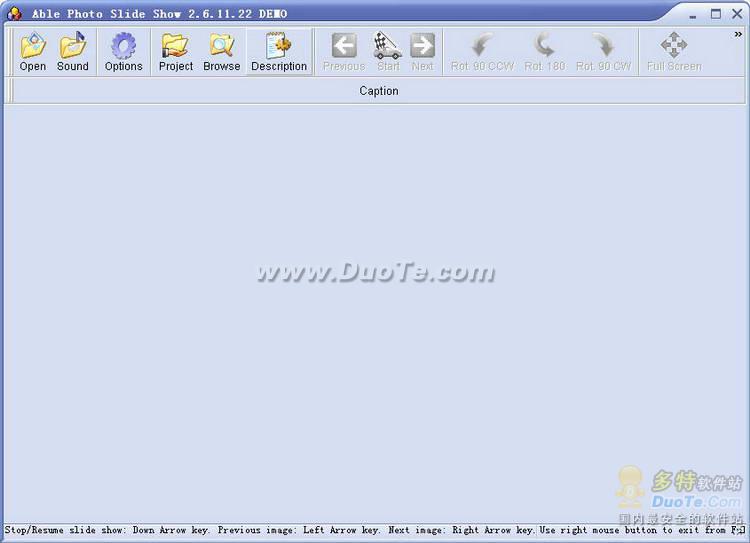Close the Able Photo Slide Show window

tap(737, 14)
